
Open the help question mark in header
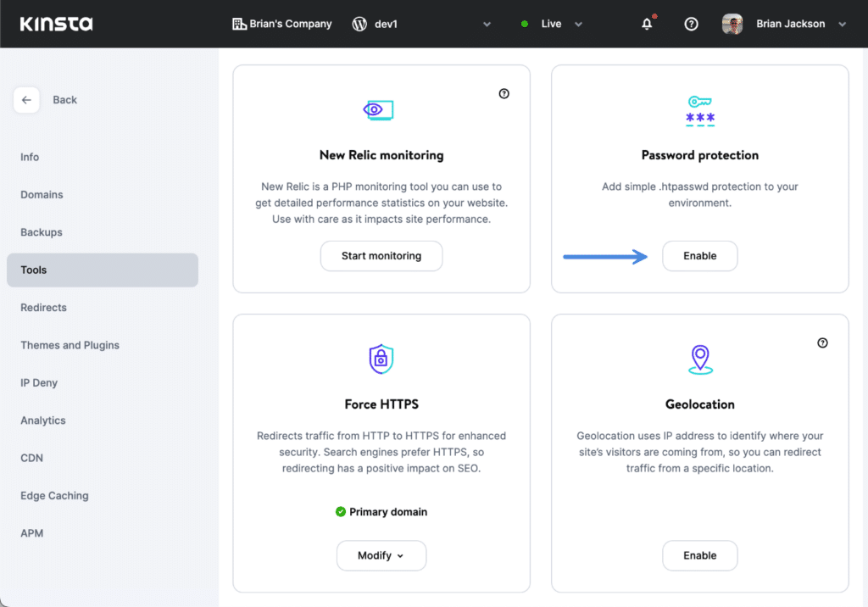[x=691, y=24]
